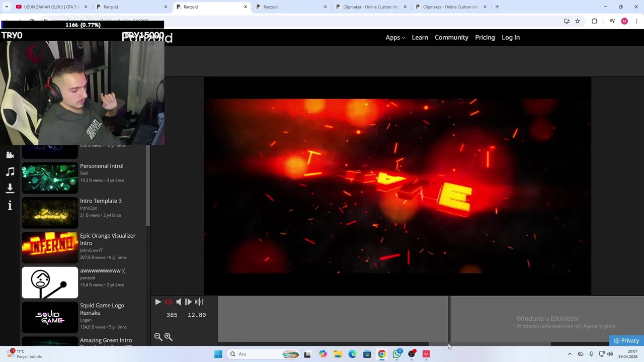Click the frame counter value 385
Screen dimensions: 644x362
coord(172,315)
